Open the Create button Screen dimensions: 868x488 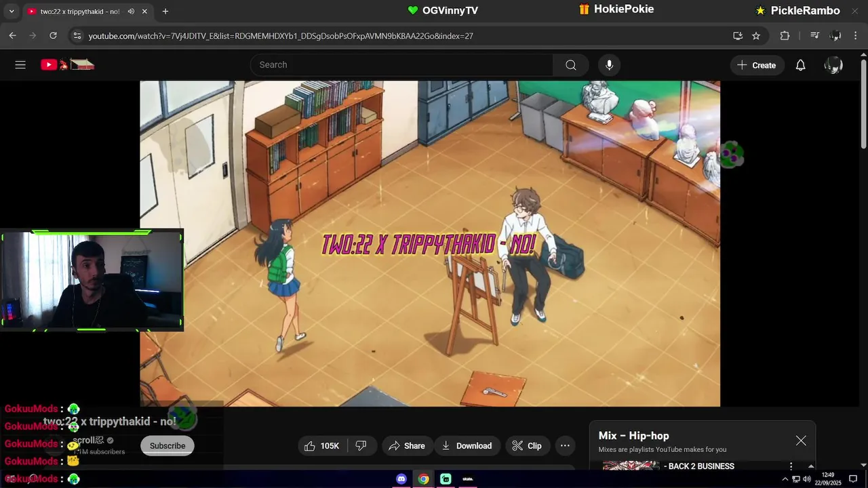coord(757,65)
